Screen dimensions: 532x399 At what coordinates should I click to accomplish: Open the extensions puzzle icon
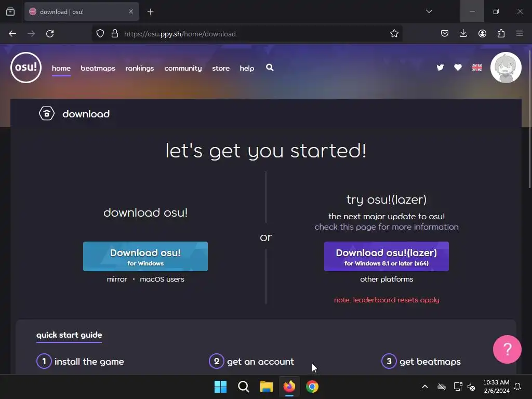tap(501, 34)
